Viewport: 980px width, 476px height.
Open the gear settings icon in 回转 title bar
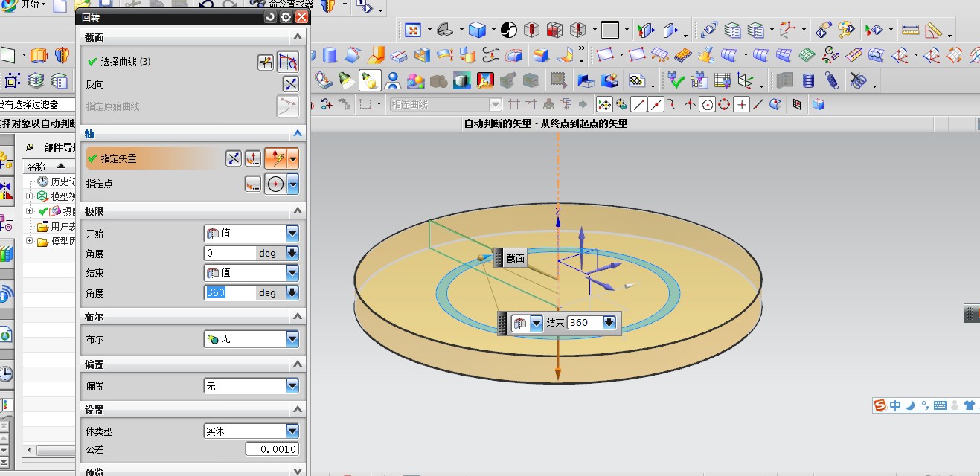[286, 17]
